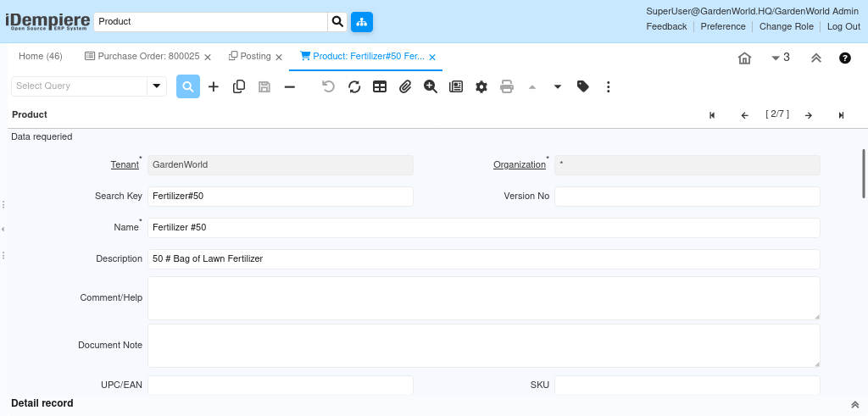Click into the Description input field
Viewport: 868px width, 416px height.
(483, 258)
